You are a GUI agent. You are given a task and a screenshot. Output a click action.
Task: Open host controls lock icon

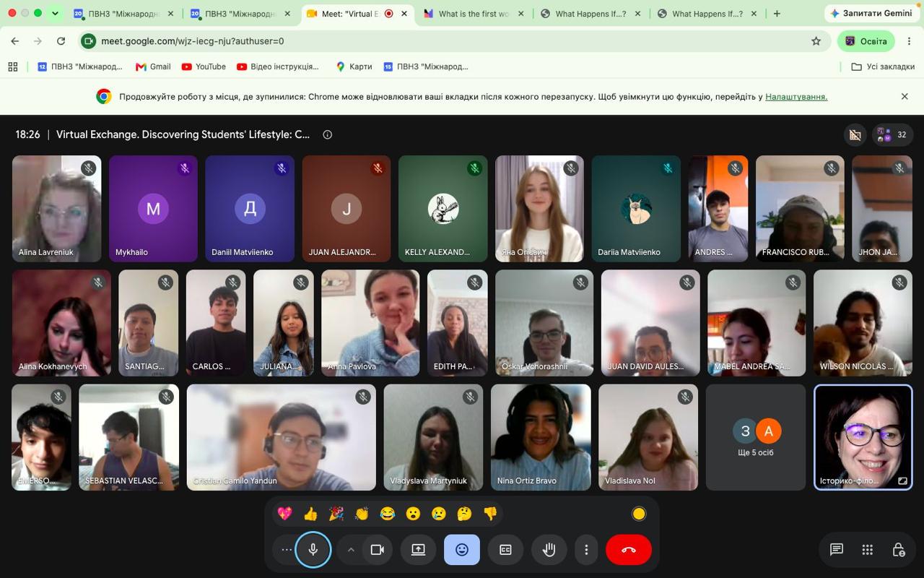pyautogui.click(x=899, y=550)
